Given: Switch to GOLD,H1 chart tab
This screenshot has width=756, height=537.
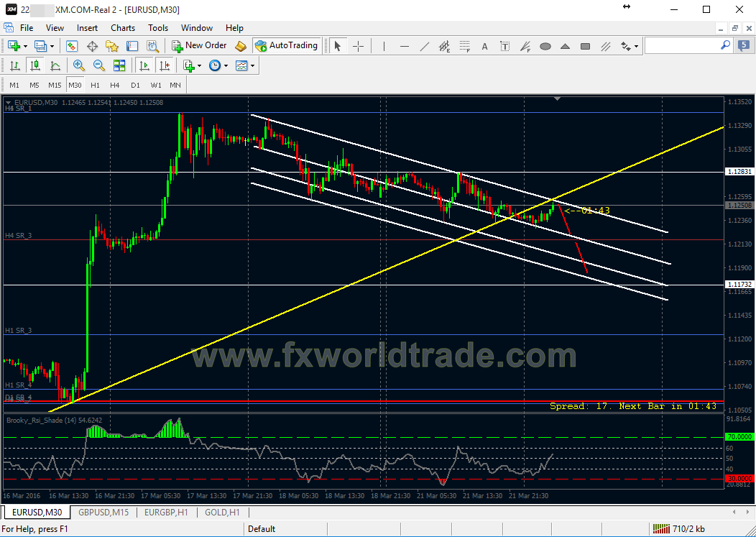Looking at the screenshot, I should tap(222, 513).
